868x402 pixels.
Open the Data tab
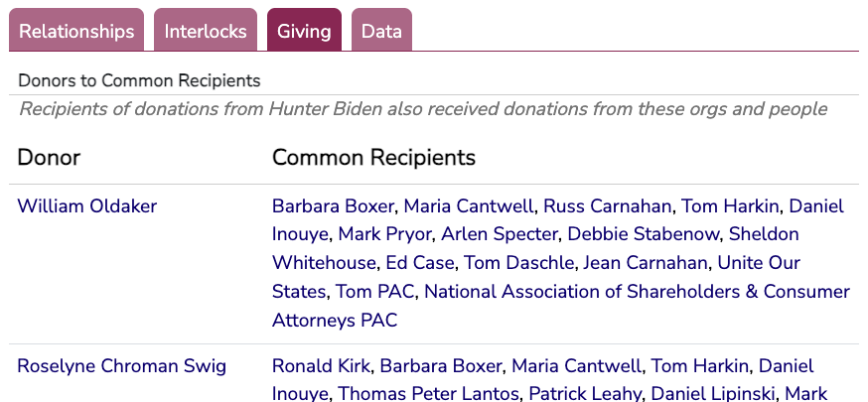tap(381, 31)
